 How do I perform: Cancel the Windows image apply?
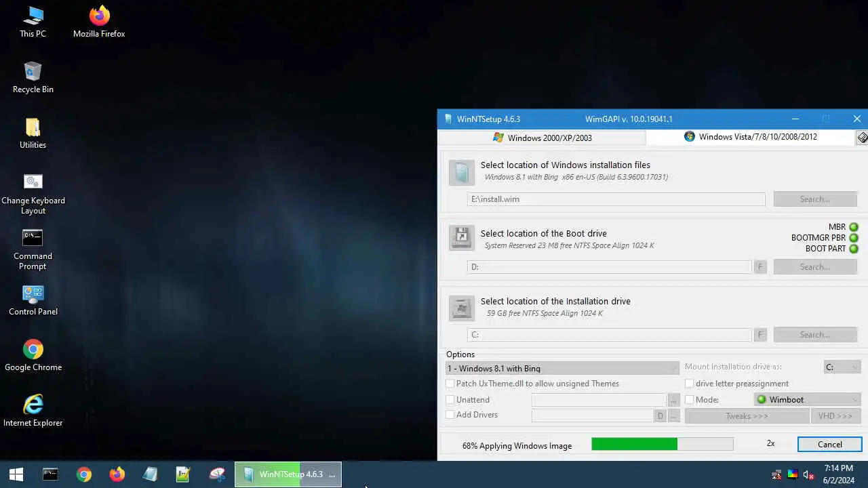(830, 445)
